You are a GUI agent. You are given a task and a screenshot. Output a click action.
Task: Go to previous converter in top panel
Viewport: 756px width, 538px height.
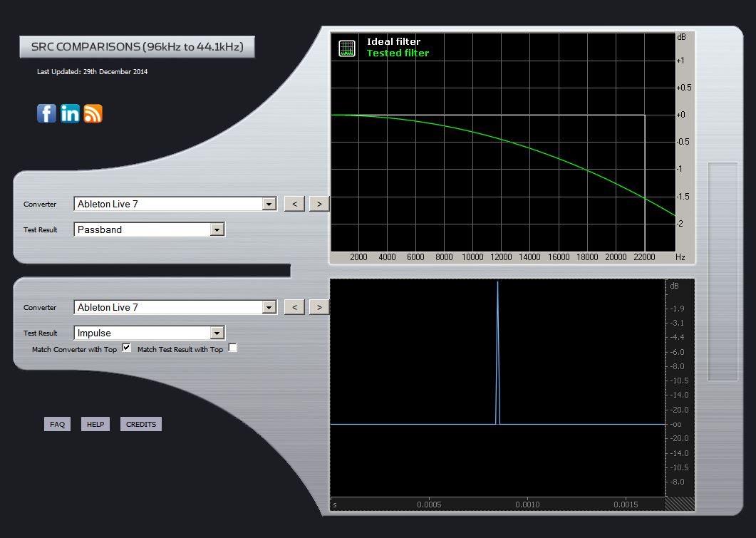tap(294, 204)
